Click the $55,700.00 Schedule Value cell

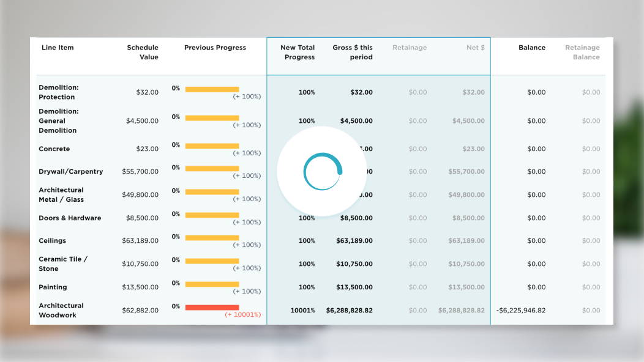[140, 172]
